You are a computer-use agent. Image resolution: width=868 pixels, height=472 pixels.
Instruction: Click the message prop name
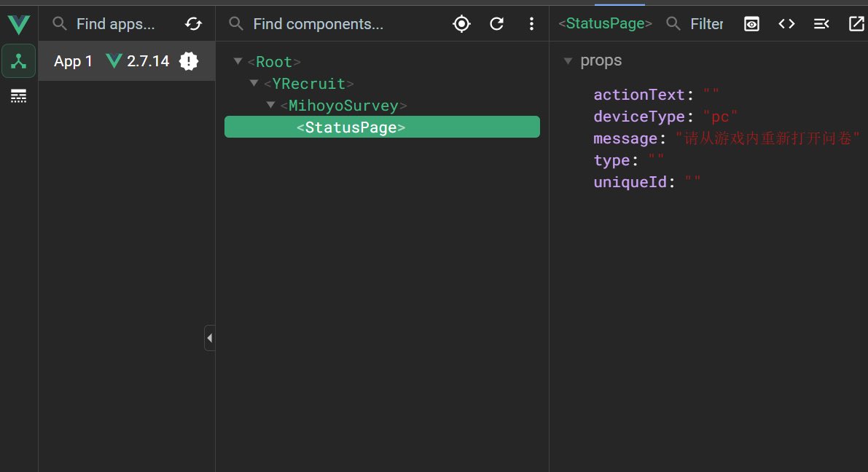pyautogui.click(x=625, y=138)
